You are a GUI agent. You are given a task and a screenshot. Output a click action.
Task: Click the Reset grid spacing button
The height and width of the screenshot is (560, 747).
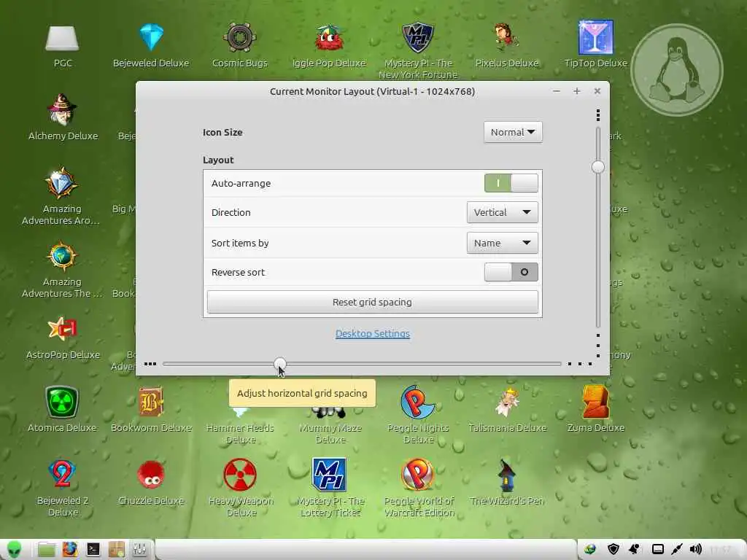point(373,302)
